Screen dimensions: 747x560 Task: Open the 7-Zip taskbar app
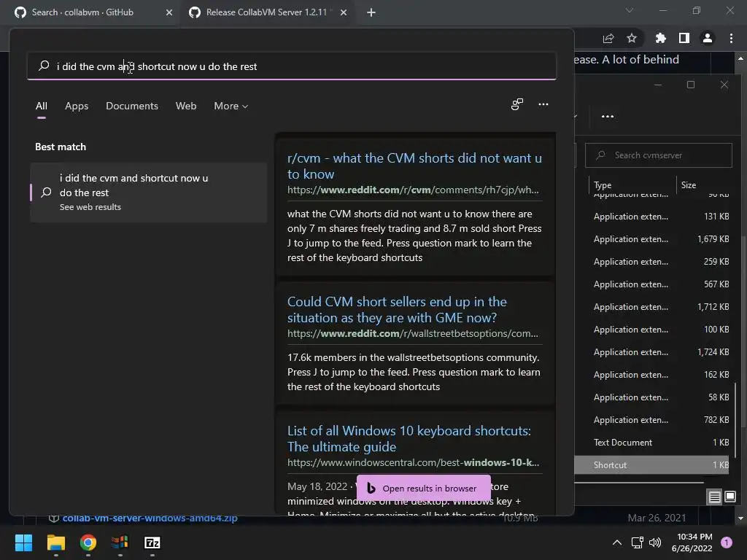[x=152, y=542]
